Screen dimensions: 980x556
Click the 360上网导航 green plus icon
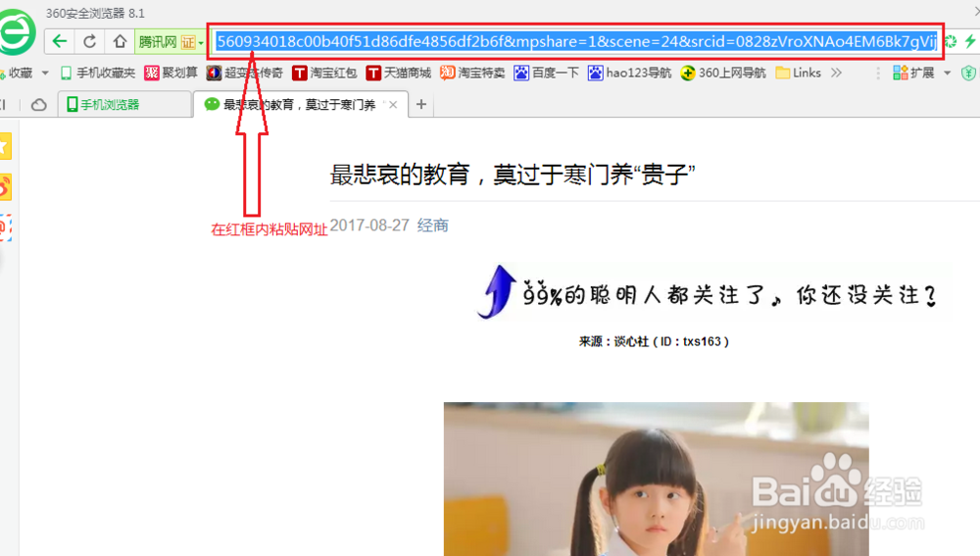[x=688, y=74]
